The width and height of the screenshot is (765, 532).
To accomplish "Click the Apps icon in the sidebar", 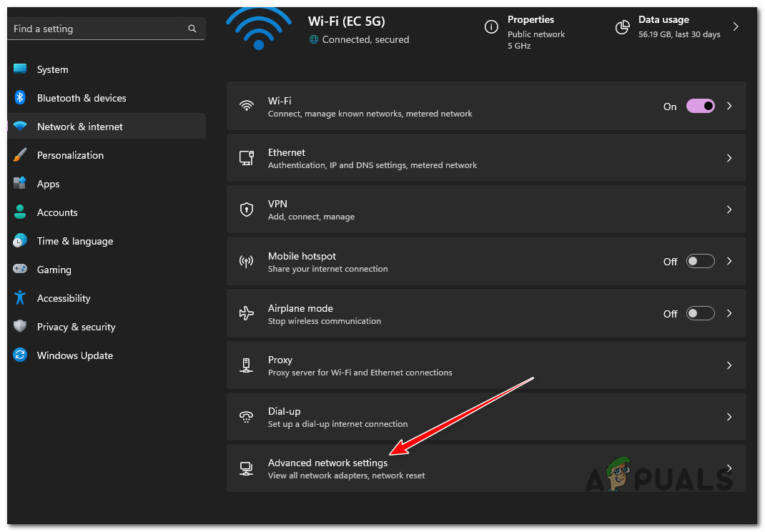I will 20,183.
